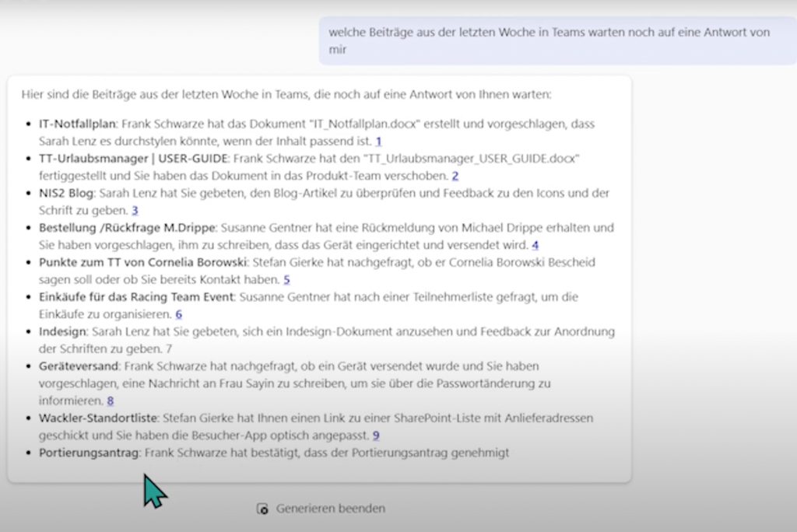
Task: Click heading Einkäufe für das Racing Team Event
Action: tap(136, 297)
